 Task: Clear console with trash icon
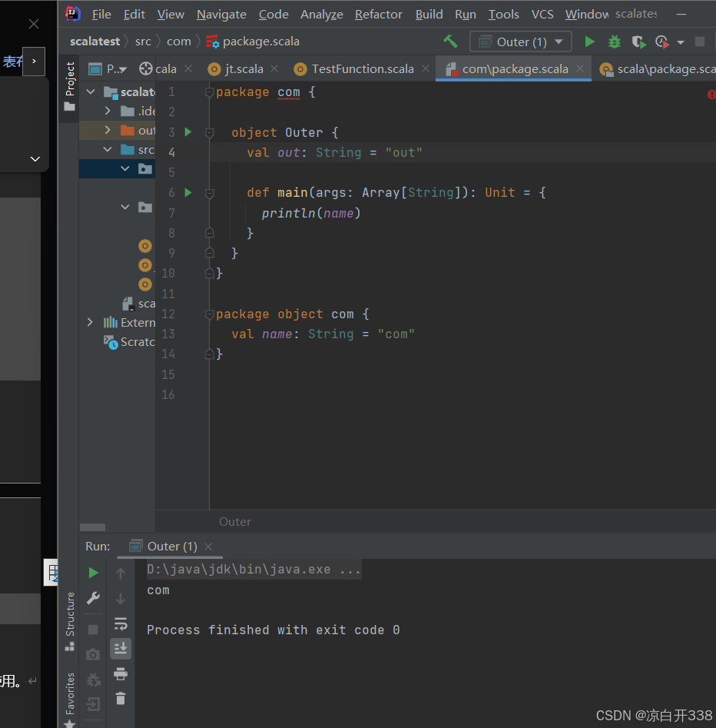[121, 698]
